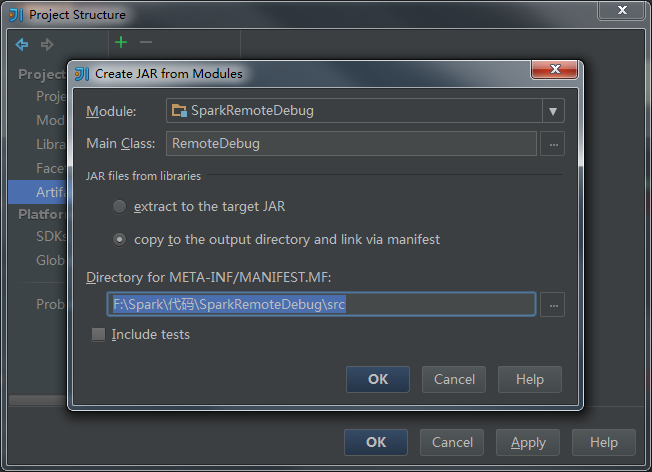Click the SparkRemoteDebug module folder icon
652x472 pixels.
179,111
